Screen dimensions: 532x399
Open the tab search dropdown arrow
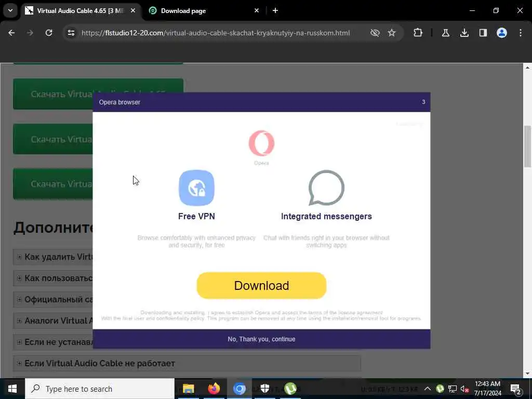coord(10,10)
